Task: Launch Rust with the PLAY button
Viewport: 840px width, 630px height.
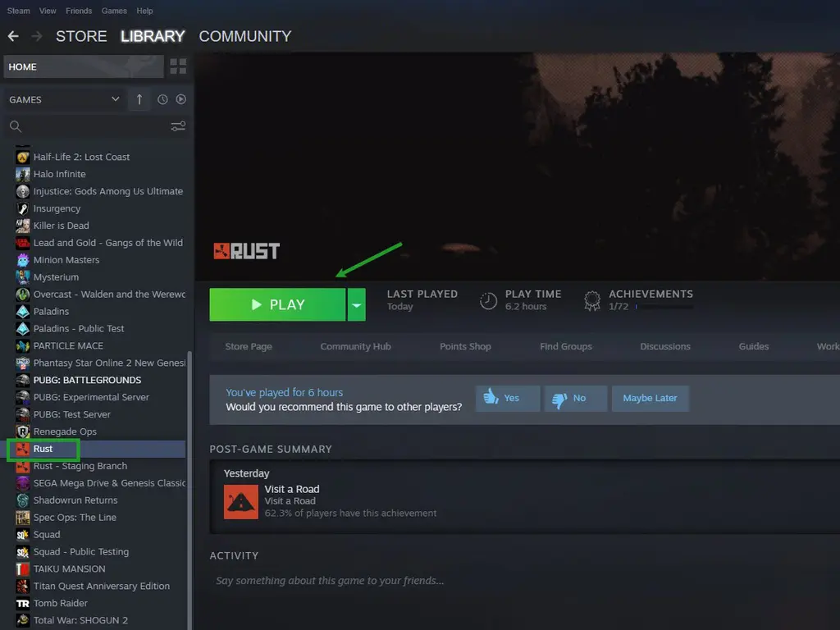Action: (x=277, y=305)
